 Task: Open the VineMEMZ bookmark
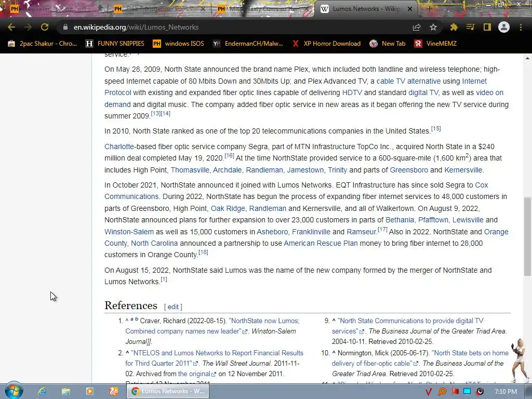click(435, 44)
